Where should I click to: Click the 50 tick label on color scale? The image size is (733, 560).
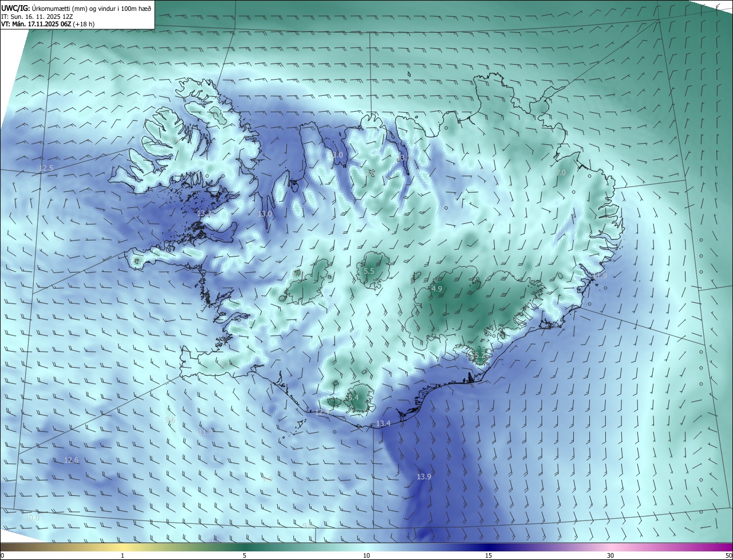tap(728, 555)
